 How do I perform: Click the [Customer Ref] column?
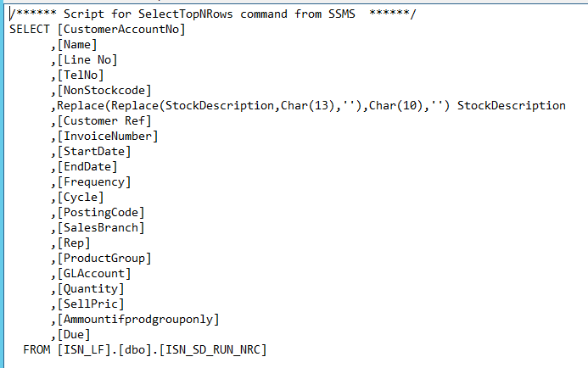104,121
